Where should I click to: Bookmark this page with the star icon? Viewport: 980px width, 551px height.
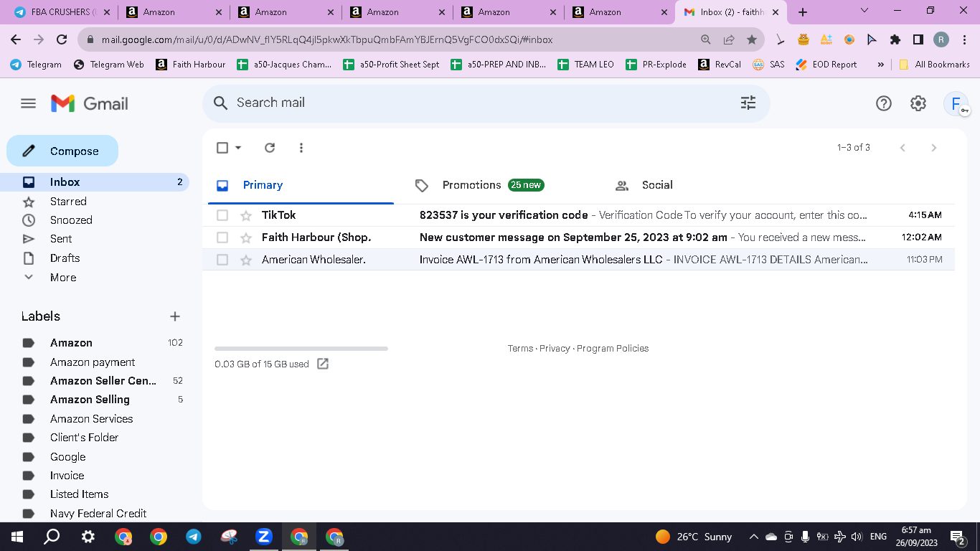pyautogui.click(x=751, y=39)
